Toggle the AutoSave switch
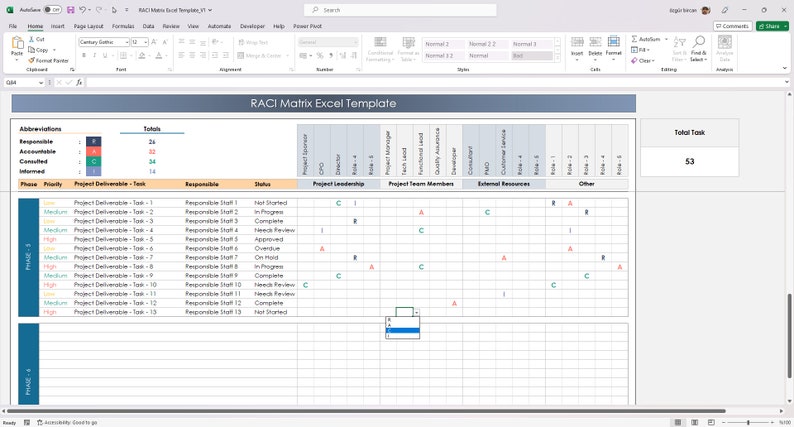Screen dimensions: 794x427 [52, 10]
